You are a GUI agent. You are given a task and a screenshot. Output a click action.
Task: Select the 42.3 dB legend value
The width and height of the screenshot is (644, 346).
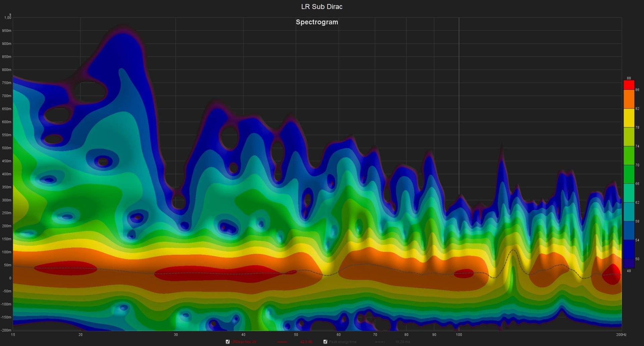click(306, 342)
